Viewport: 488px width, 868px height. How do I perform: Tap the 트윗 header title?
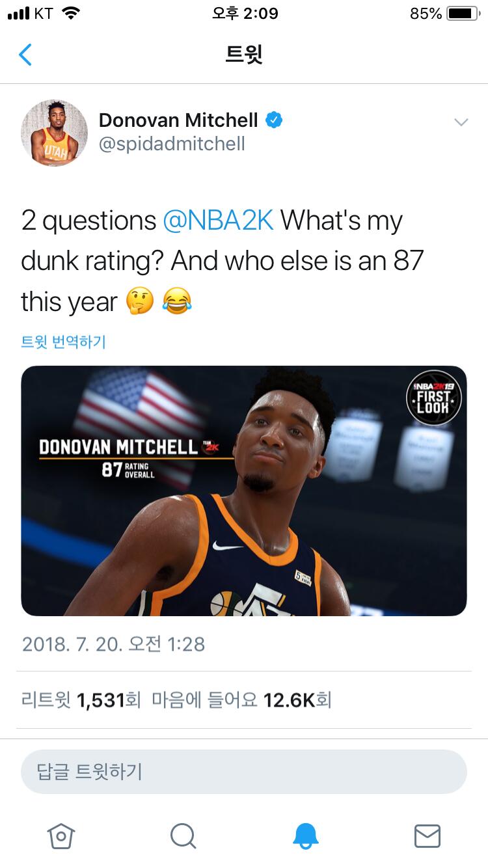pyautogui.click(x=244, y=55)
